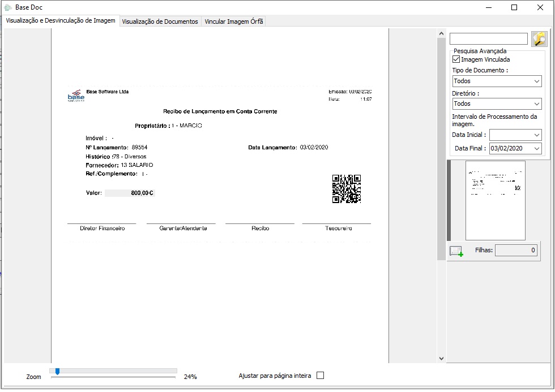Click the preview scrollbar up arrow
This screenshot has width=555, height=392.
point(442,34)
